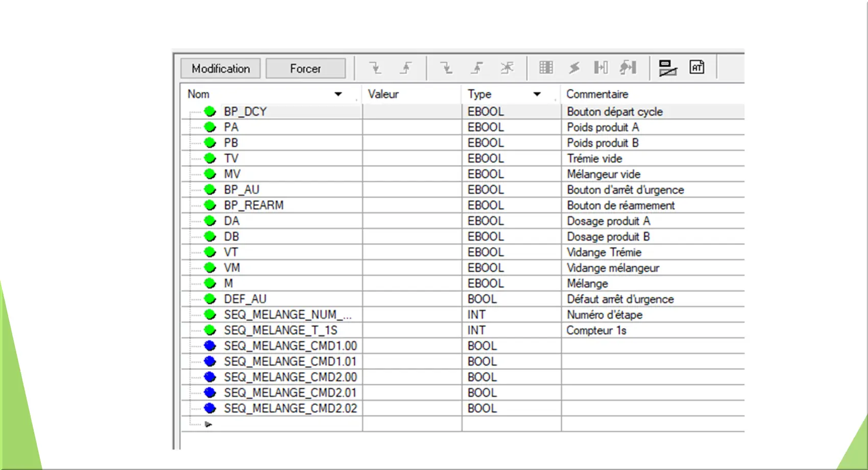Click the AT document icon in toolbar
The height and width of the screenshot is (470, 868).
[697, 67]
